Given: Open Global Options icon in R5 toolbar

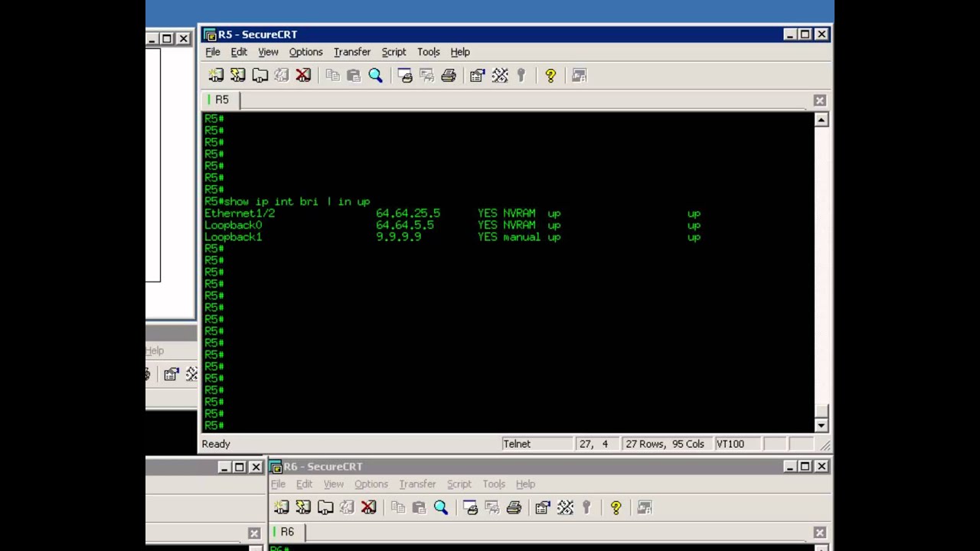Looking at the screenshot, I should tap(500, 75).
